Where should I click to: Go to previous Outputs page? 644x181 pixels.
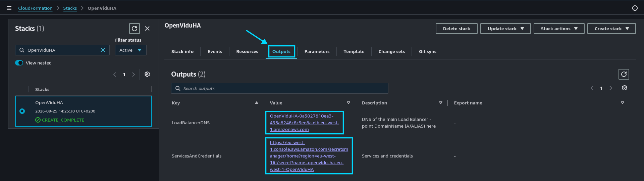592,88
